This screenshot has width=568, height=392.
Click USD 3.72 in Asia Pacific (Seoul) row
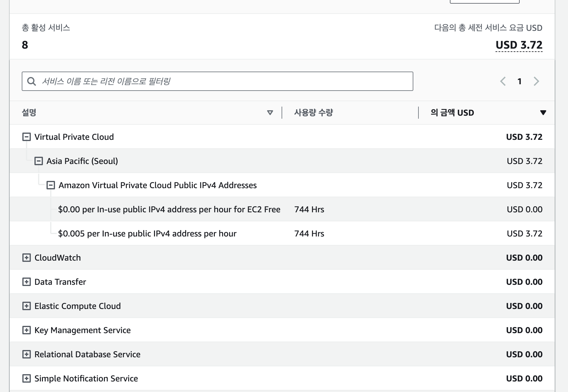524,161
